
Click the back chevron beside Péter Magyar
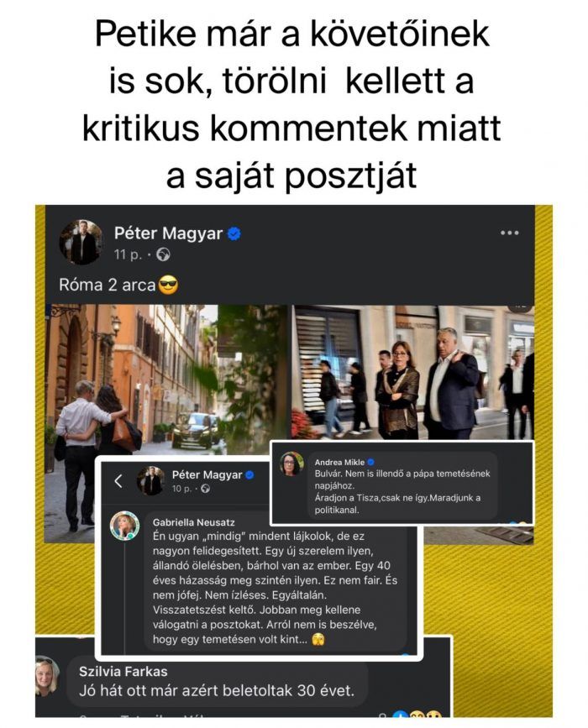click(118, 481)
